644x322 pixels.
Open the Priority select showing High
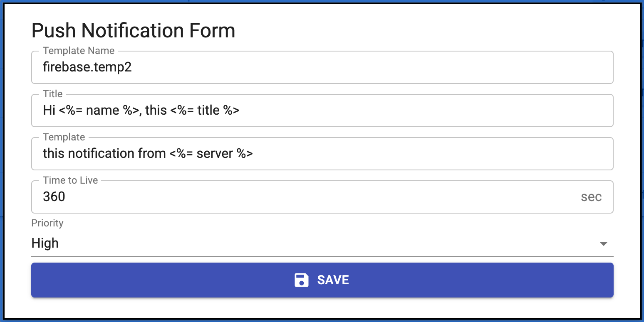pos(316,243)
